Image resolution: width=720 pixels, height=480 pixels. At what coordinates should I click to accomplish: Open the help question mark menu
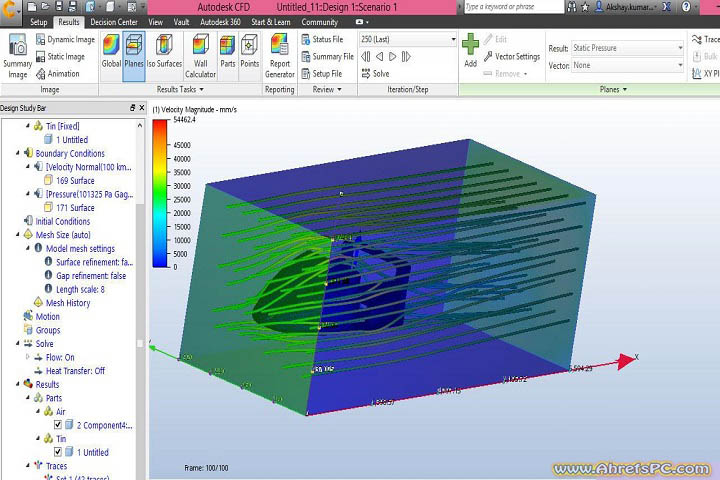tap(686, 7)
